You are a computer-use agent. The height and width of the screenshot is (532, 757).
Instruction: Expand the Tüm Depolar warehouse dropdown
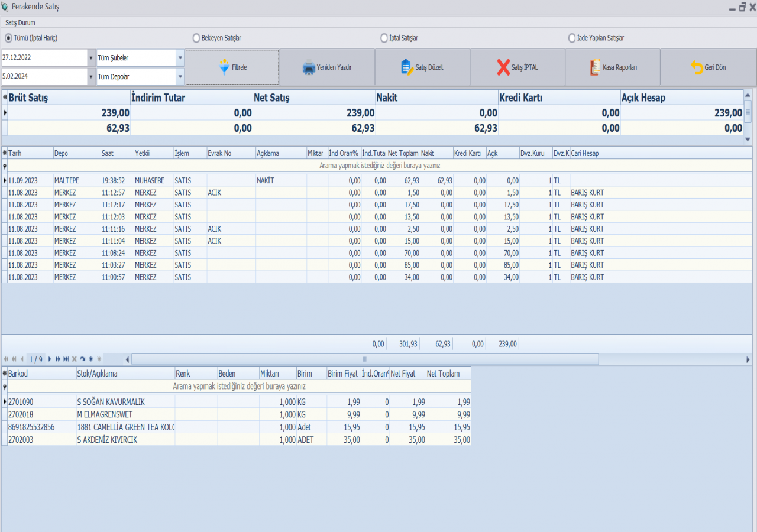(x=180, y=77)
